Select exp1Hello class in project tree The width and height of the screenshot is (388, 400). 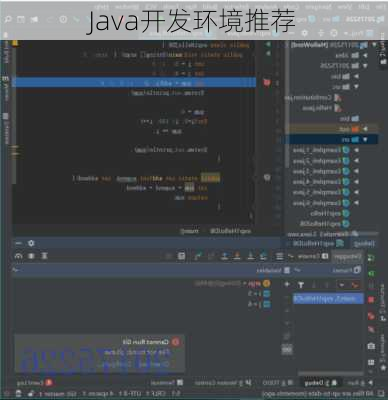point(329,213)
